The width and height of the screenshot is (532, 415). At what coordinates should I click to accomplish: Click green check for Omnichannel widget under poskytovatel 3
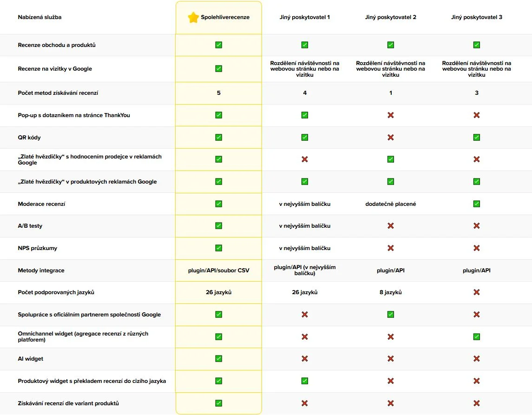(x=476, y=336)
